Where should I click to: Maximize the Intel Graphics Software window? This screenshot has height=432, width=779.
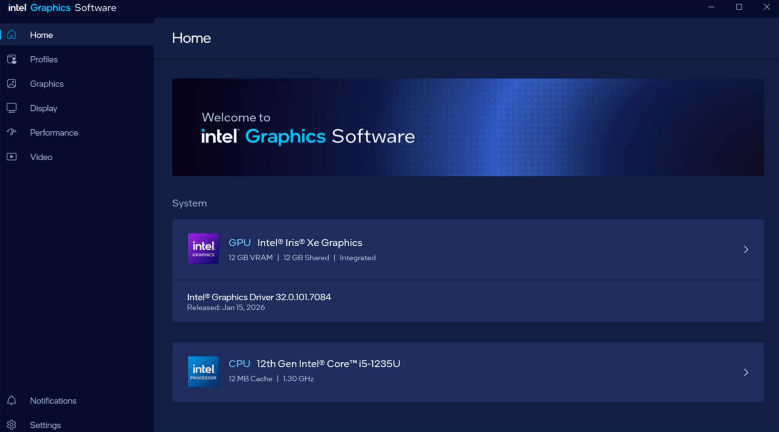click(739, 7)
